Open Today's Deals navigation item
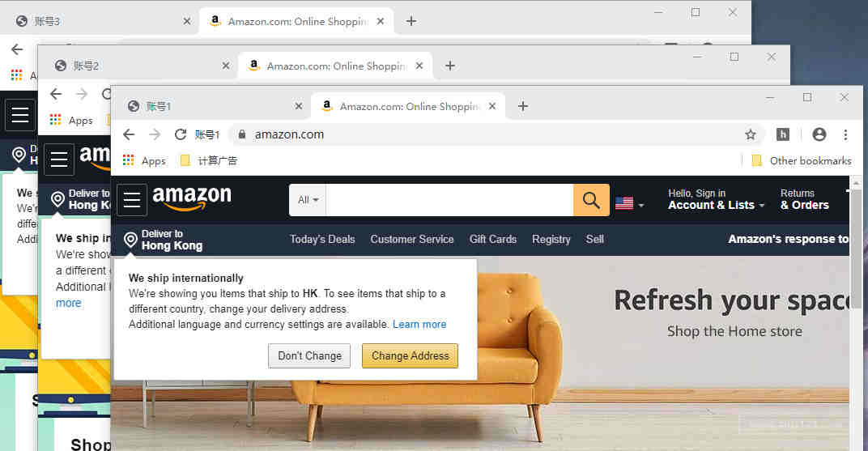Viewport: 868px width, 451px height. pyautogui.click(x=322, y=240)
